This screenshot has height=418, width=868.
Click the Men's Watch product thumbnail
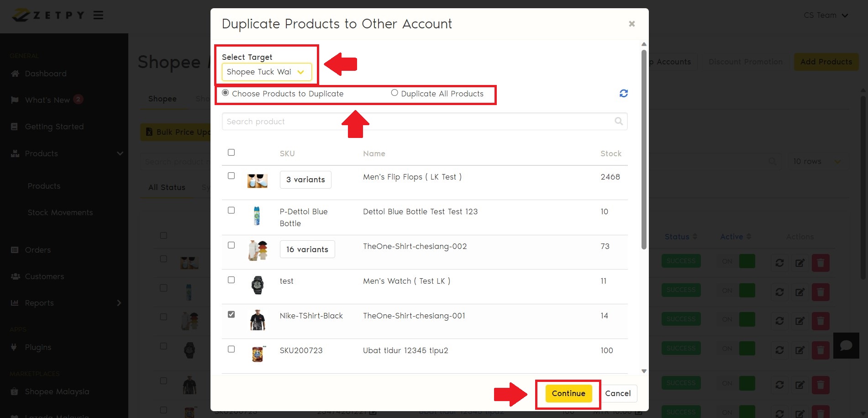tap(258, 286)
